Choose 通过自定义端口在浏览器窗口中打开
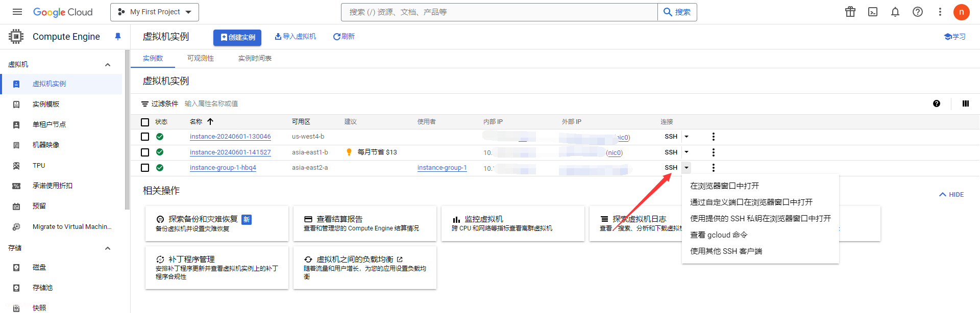 [761, 202]
